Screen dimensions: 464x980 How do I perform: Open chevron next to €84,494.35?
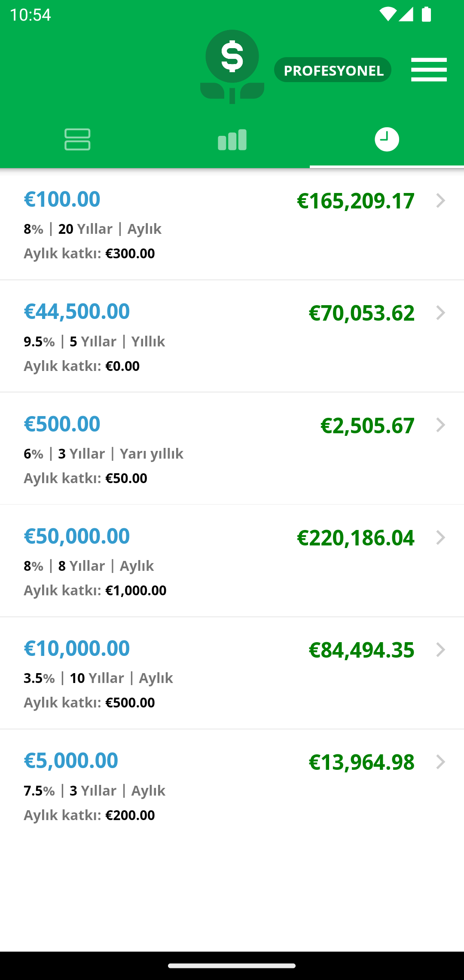[440, 649]
